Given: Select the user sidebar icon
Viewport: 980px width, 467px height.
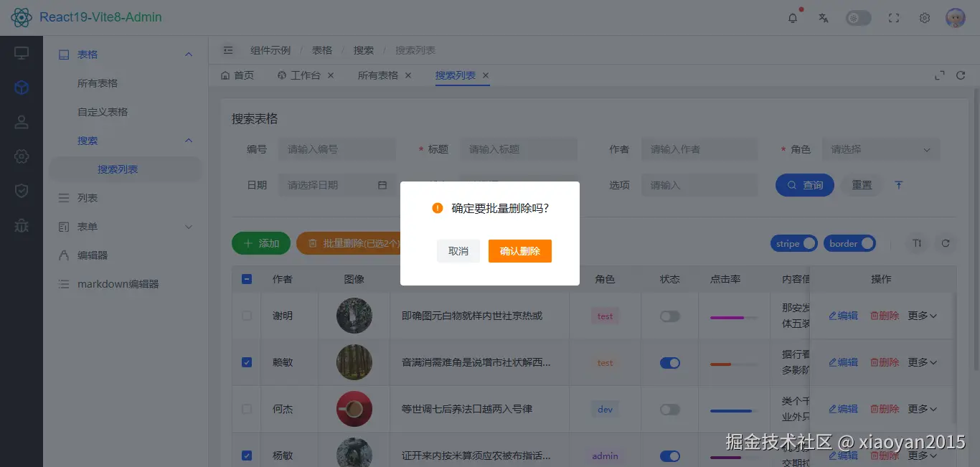Looking at the screenshot, I should point(22,122).
